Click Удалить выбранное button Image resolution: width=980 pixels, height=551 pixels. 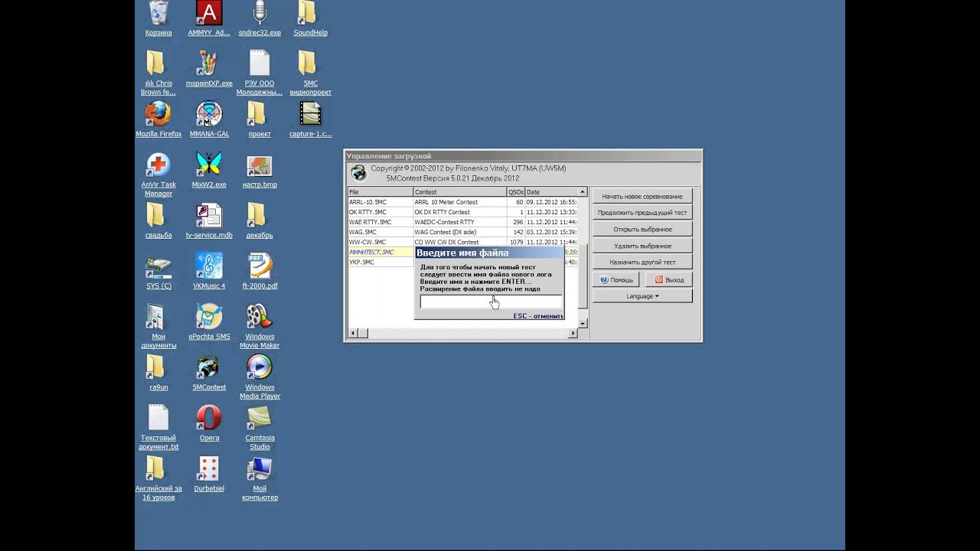coord(642,246)
